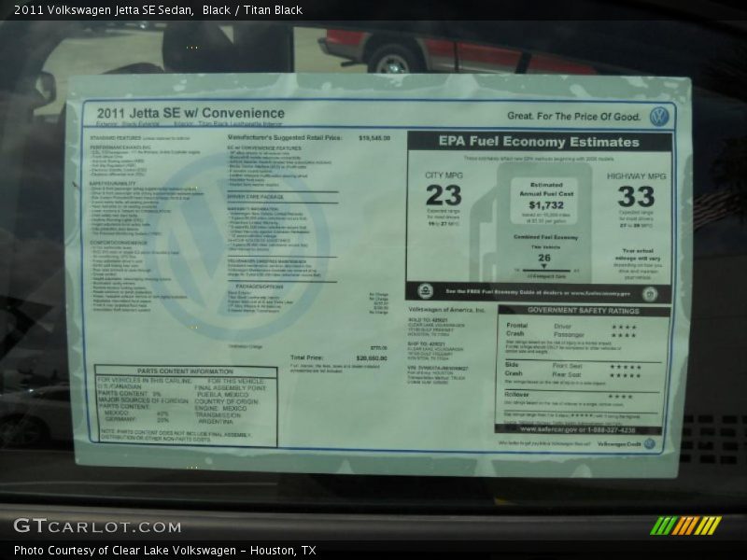The height and width of the screenshot is (560, 747).
Task: Click the EPA seal left of Fuel Economy Guide text
Action: [425, 291]
